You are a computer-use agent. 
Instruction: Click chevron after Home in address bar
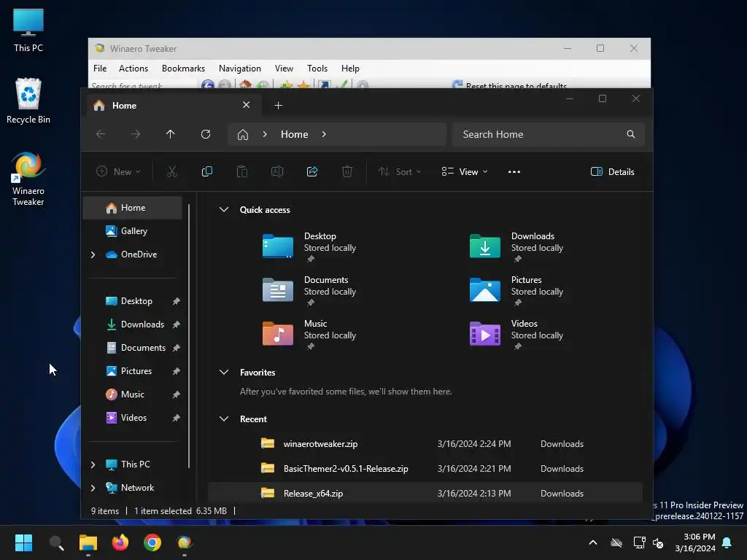click(x=324, y=134)
